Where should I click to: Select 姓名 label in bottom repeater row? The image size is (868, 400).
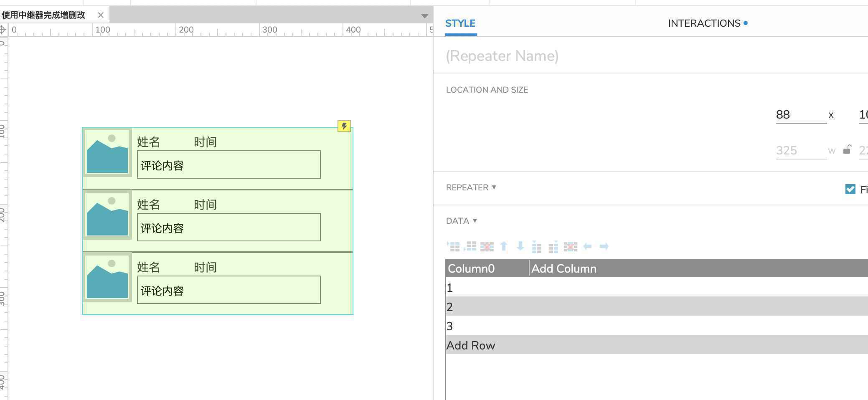(148, 268)
